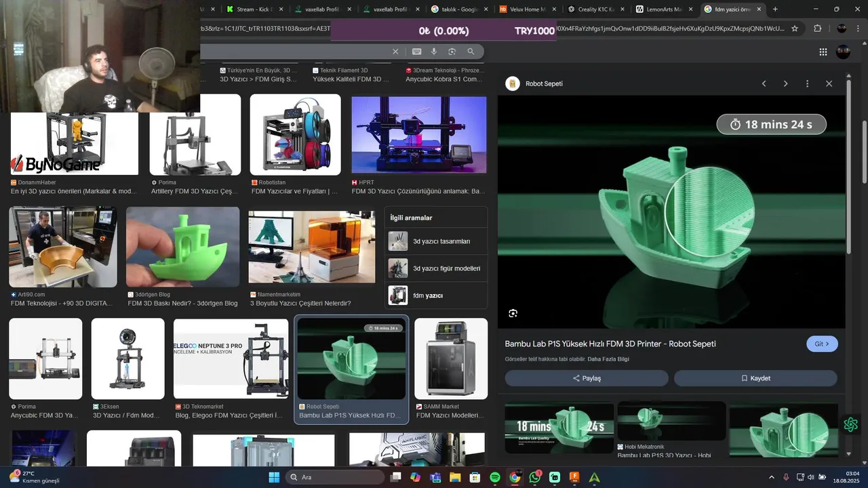This screenshot has width=868, height=488.
Task: Close the fdm yazici tab
Action: (759, 9)
